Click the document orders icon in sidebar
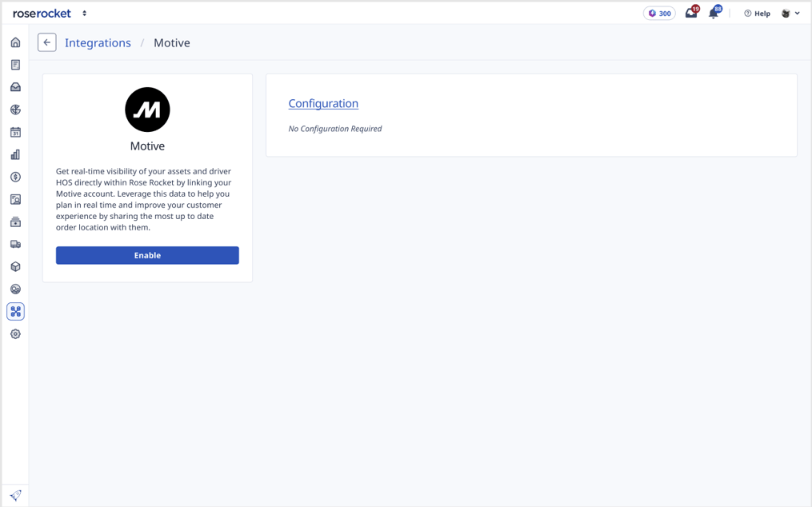The image size is (812, 507). click(x=15, y=65)
